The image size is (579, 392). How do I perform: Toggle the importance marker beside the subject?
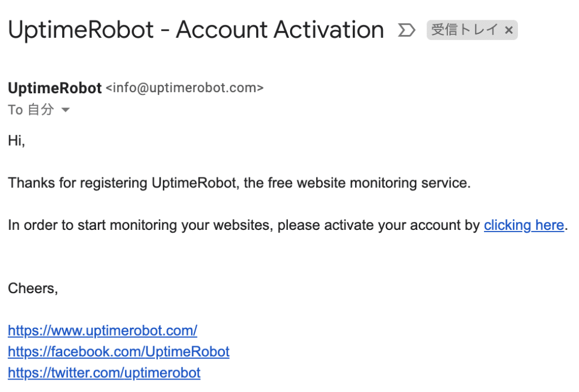pyautogui.click(x=407, y=30)
